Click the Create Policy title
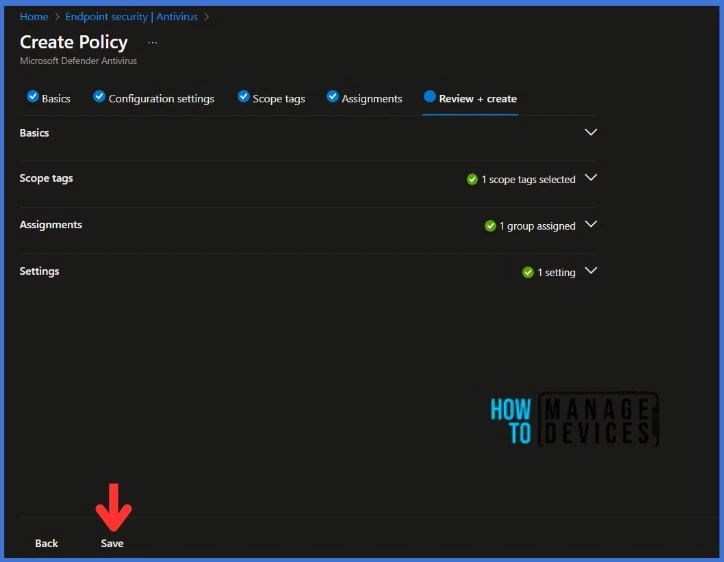The height and width of the screenshot is (562, 724). click(74, 42)
